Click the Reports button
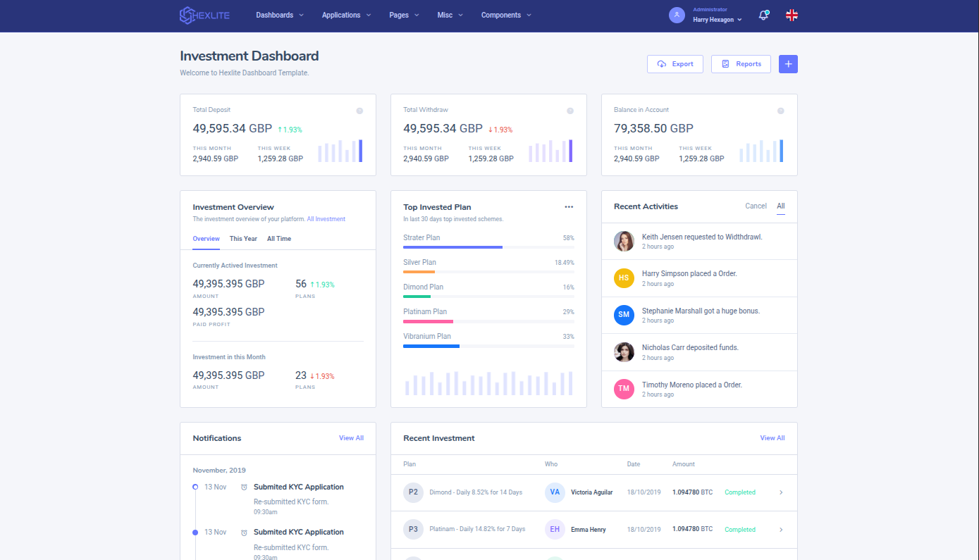The height and width of the screenshot is (560, 979). (741, 64)
